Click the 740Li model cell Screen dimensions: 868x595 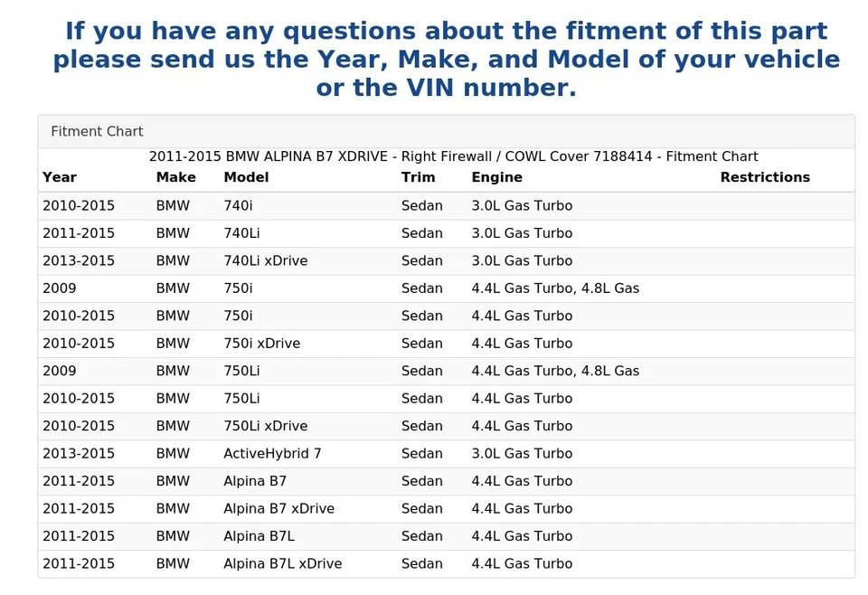point(246,233)
